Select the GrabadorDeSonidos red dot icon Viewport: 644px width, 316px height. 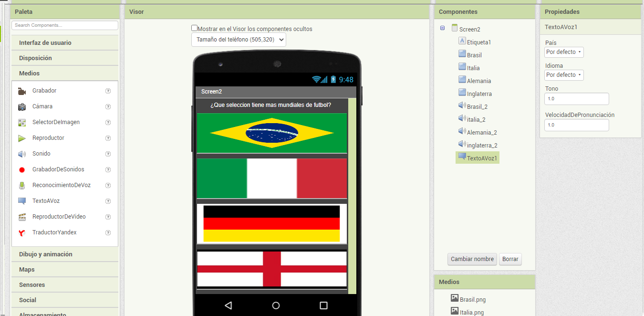(x=22, y=169)
